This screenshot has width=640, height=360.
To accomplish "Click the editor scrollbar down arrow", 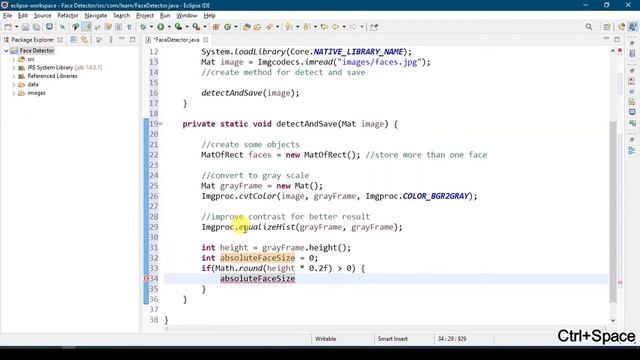I will 613,320.
